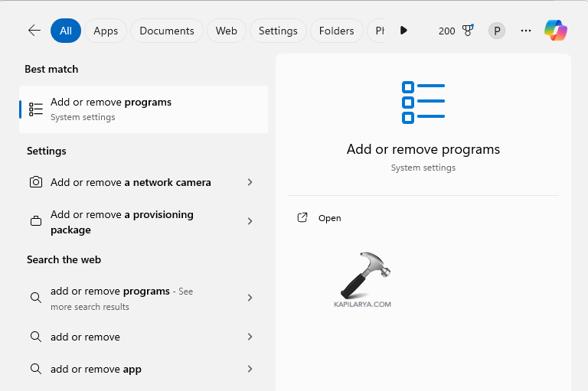Open the 'Add or remove programs' best match
Screen dimensions: 588x391
pyautogui.click(x=143, y=109)
